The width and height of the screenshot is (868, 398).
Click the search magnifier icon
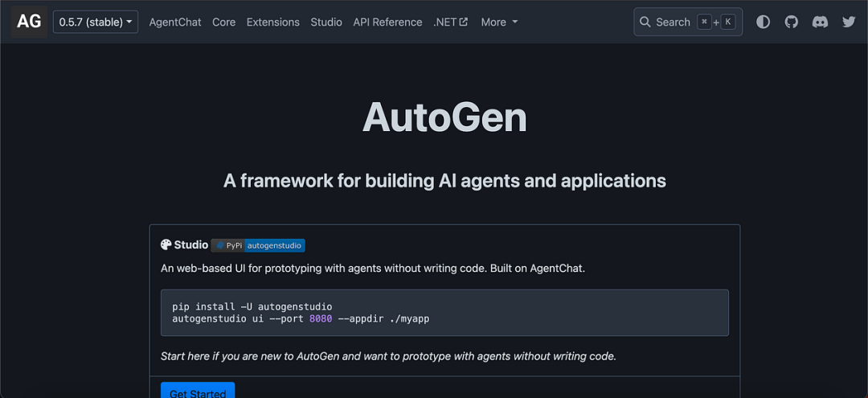[x=645, y=23]
